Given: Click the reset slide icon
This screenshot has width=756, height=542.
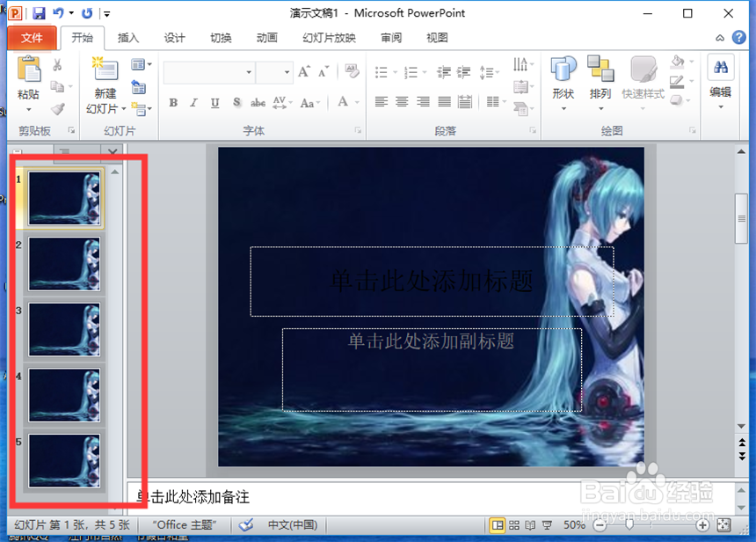Looking at the screenshot, I should 138,87.
